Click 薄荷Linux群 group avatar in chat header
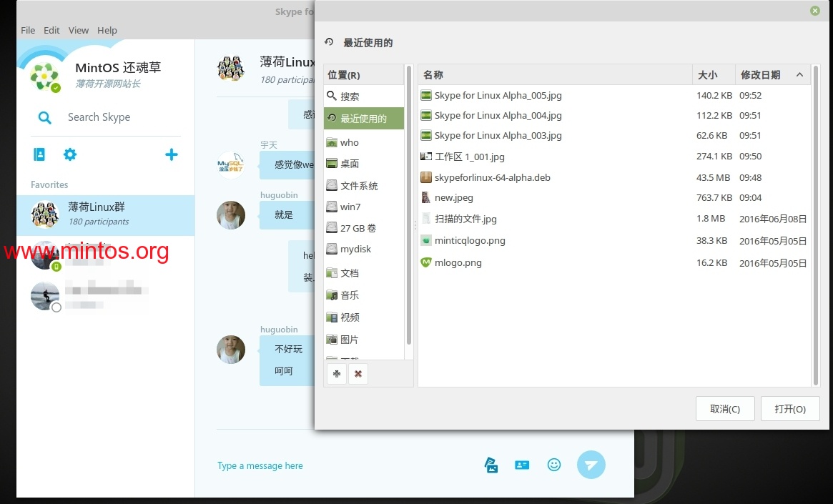The height and width of the screenshot is (504, 833). pyautogui.click(x=231, y=69)
